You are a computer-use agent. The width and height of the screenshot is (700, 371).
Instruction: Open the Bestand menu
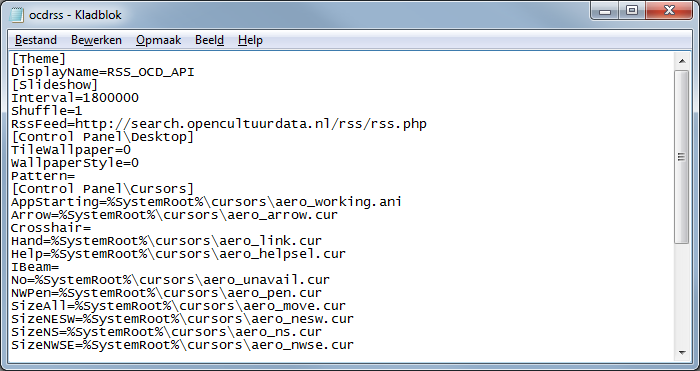click(x=36, y=40)
